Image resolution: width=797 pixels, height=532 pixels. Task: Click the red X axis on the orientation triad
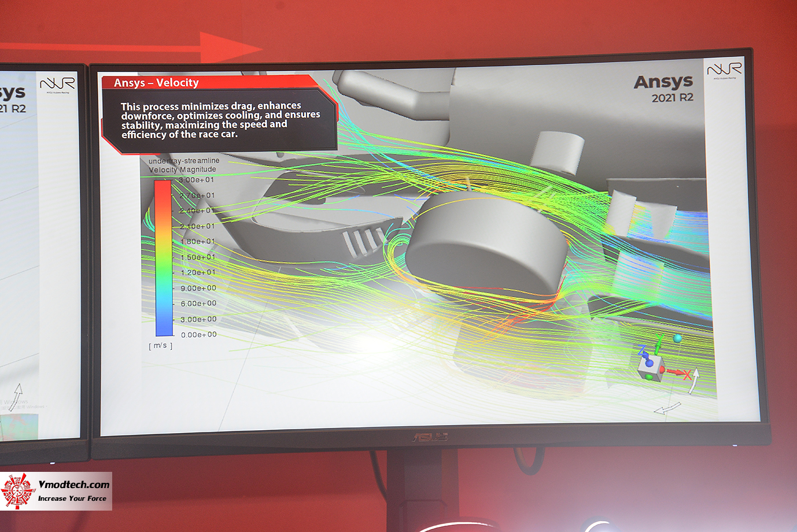tap(677, 372)
